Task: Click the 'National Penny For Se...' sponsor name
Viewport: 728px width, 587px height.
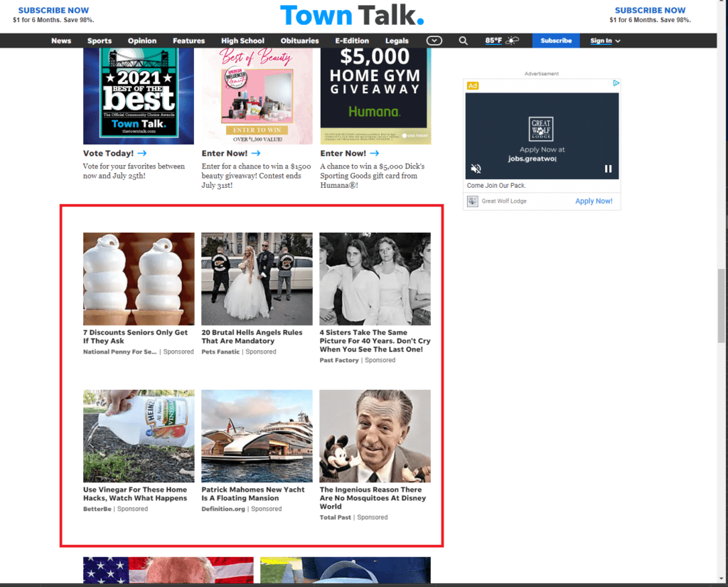Action: click(x=119, y=351)
